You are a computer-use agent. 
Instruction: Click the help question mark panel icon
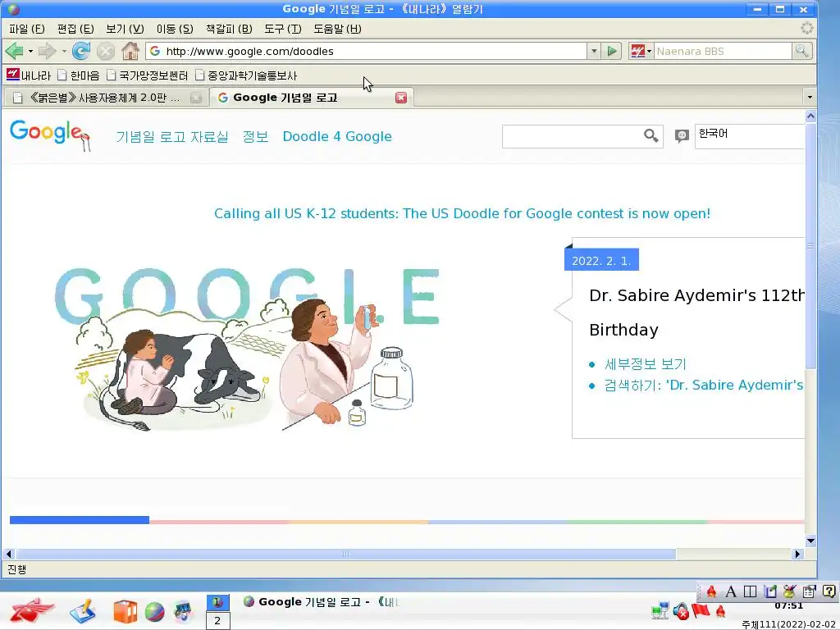[829, 591]
